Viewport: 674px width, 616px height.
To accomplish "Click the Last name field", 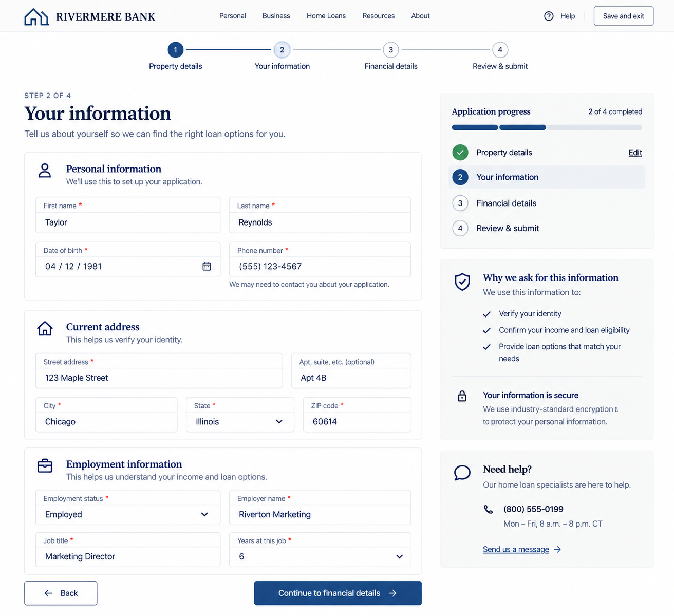I will (320, 215).
